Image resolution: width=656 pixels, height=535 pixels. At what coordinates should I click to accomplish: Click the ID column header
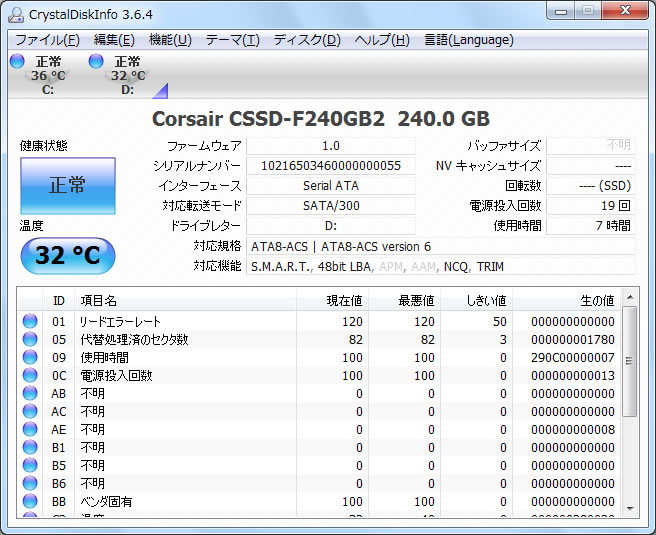coord(59,300)
